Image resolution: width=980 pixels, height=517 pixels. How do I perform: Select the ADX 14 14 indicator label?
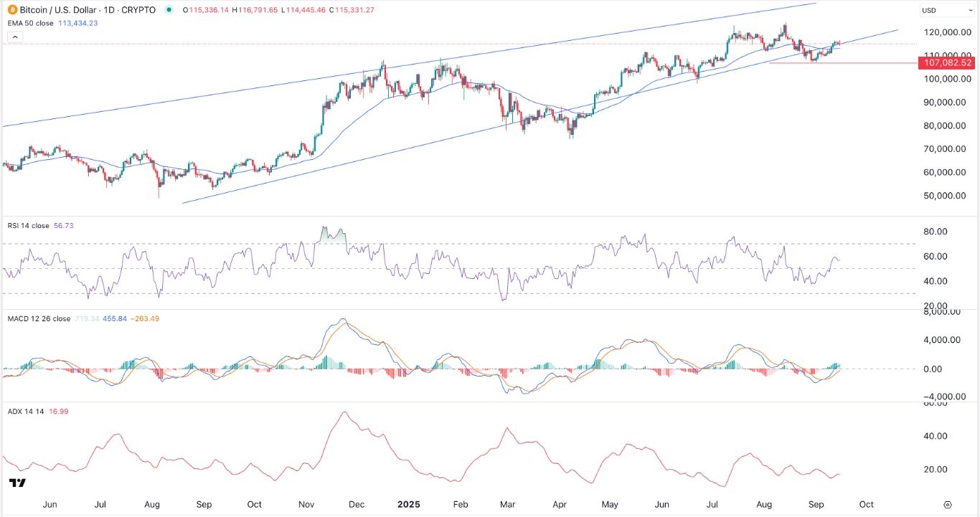coord(26,412)
